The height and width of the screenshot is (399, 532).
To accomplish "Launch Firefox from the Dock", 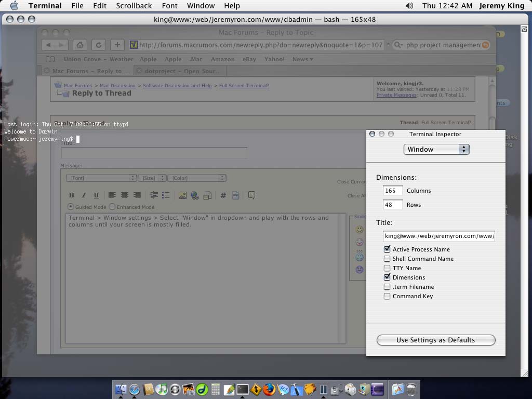I will 270,389.
